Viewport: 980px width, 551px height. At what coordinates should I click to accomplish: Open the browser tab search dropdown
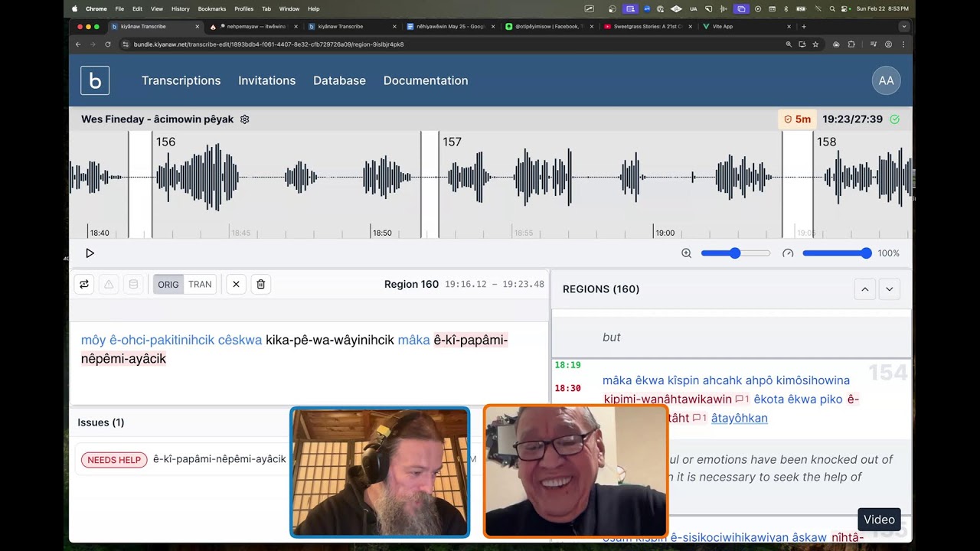point(903,26)
